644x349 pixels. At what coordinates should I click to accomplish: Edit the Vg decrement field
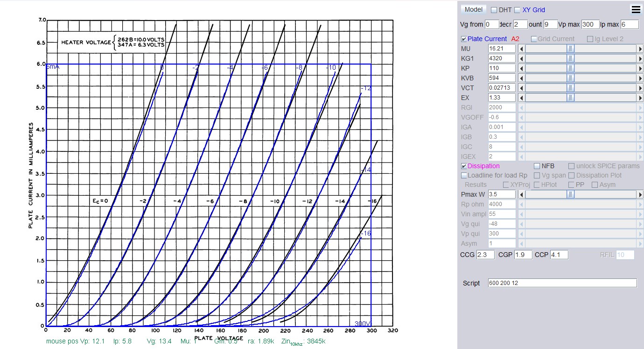pos(521,24)
